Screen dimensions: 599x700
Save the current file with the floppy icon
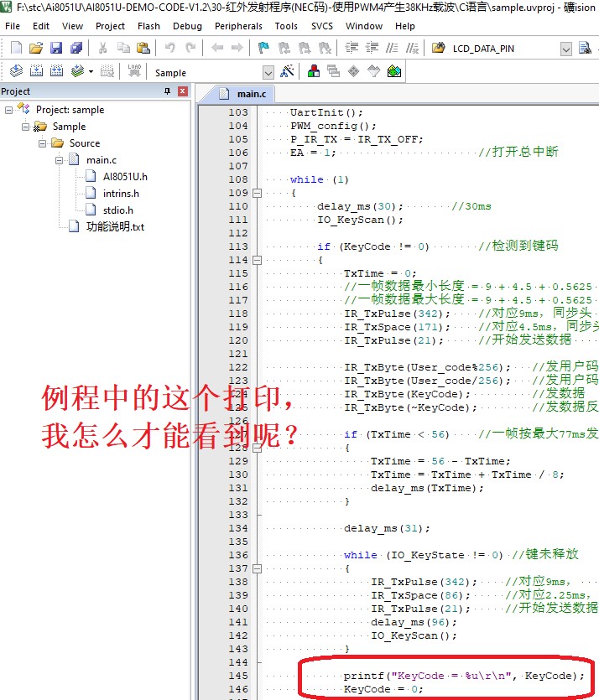(56, 49)
